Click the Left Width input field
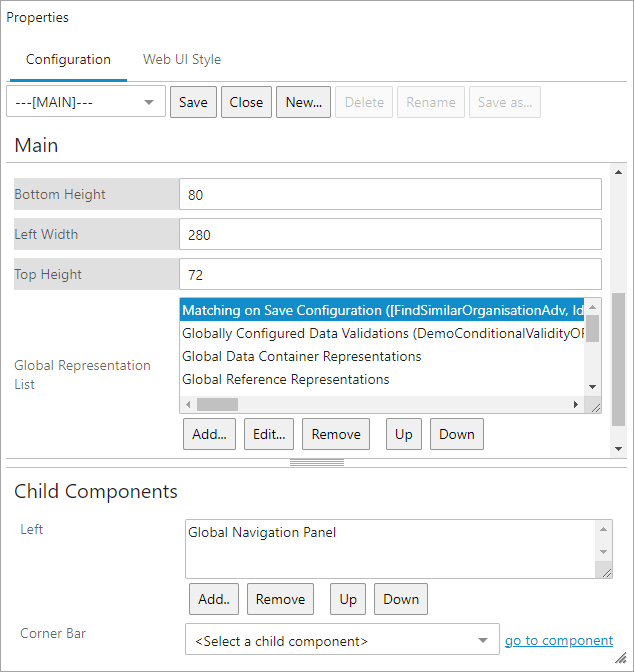This screenshot has width=634, height=672. coord(390,234)
